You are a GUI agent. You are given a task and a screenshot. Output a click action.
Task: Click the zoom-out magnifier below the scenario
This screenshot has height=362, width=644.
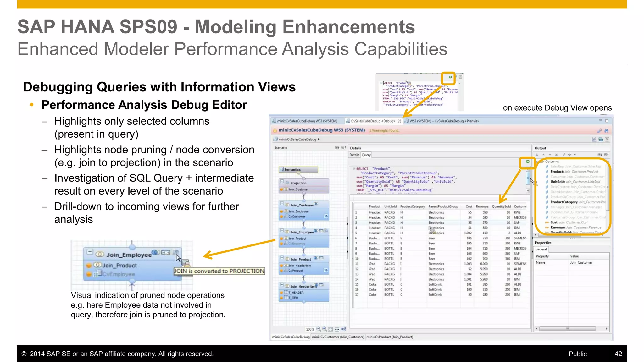[x=319, y=329]
